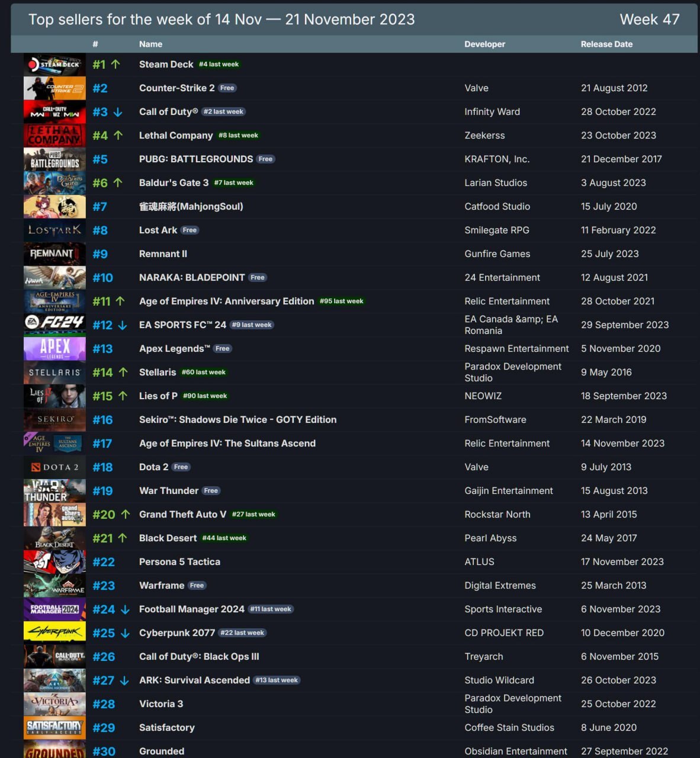This screenshot has height=758, width=700.
Task: Open the Dota 2 logo thumbnail
Action: point(54,467)
